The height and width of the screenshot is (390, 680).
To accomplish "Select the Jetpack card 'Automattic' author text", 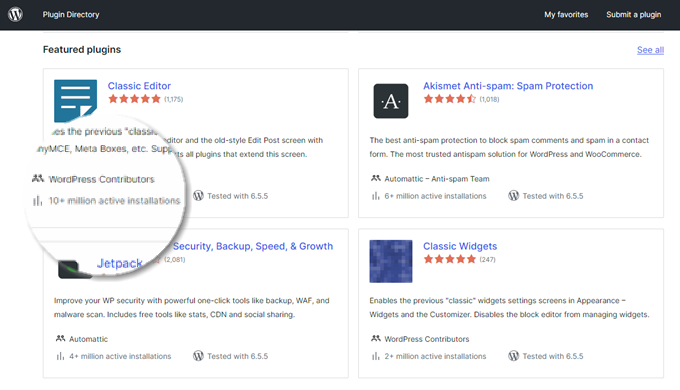I will pyautogui.click(x=88, y=339).
